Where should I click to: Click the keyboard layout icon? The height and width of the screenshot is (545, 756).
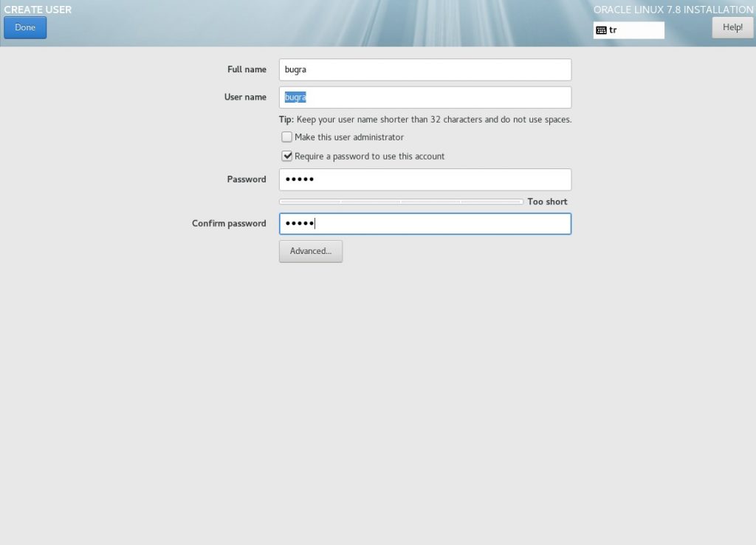[601, 30]
